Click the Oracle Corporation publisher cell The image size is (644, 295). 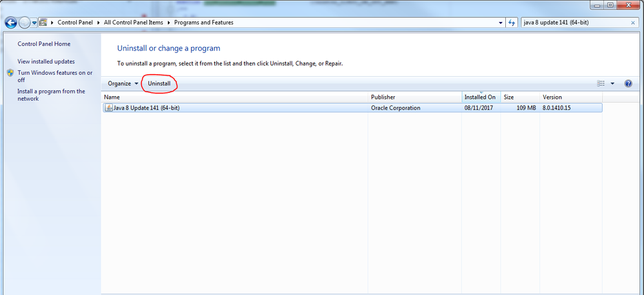click(396, 108)
